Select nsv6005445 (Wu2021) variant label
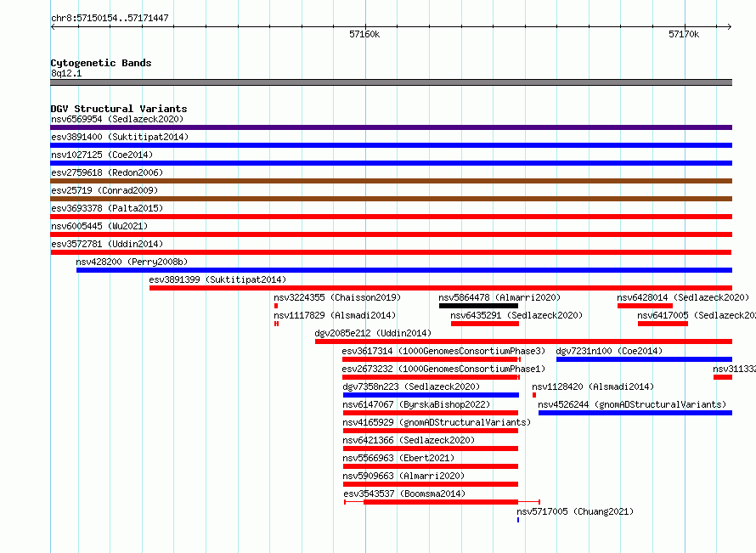The height and width of the screenshot is (553, 756). click(99, 226)
